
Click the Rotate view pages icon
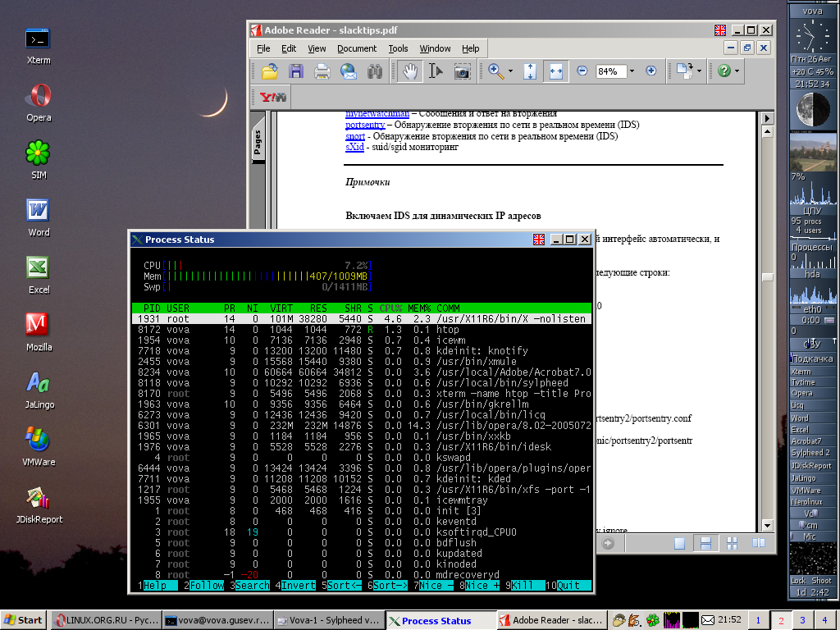(685, 71)
